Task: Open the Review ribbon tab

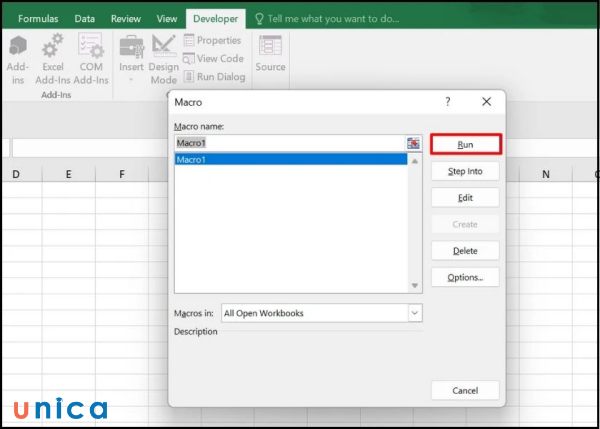Action: pos(126,18)
